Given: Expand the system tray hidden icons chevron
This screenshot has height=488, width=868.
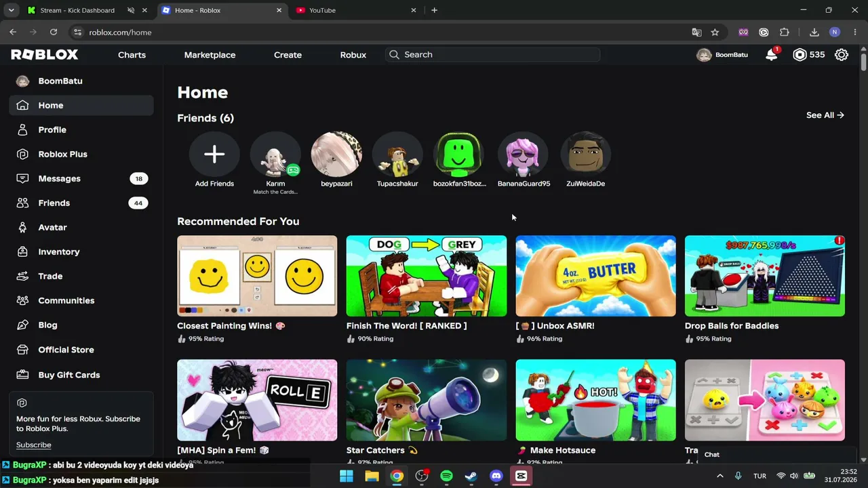Looking at the screenshot, I should coord(720,476).
